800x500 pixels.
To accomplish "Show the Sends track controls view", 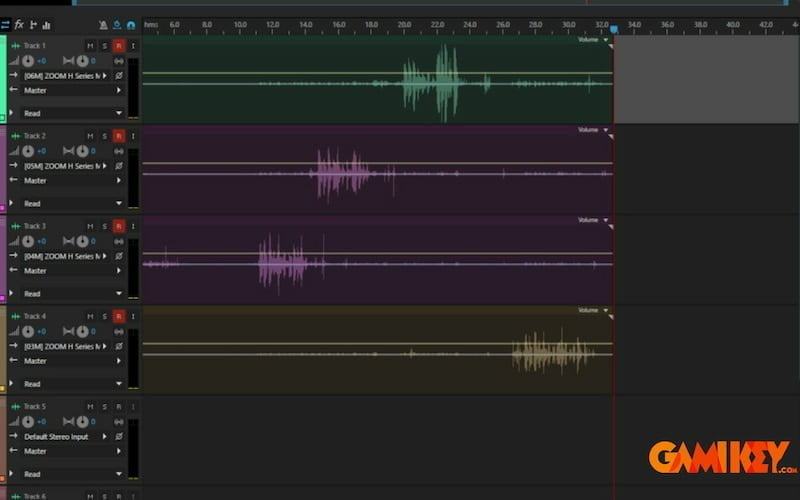I will click(x=33, y=24).
